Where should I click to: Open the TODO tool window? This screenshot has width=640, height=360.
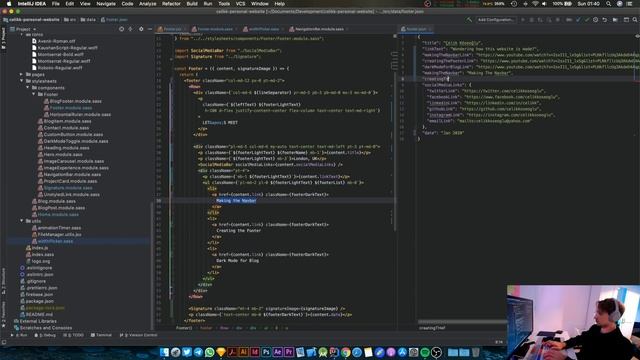point(73,335)
